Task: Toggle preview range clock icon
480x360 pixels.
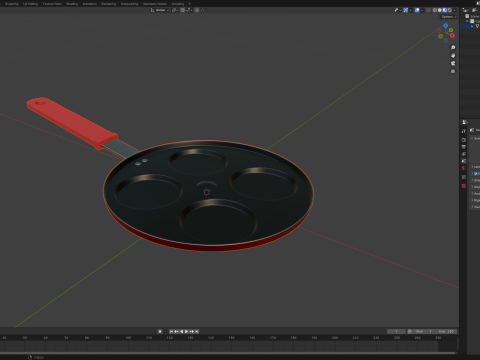Action: [x=409, y=331]
